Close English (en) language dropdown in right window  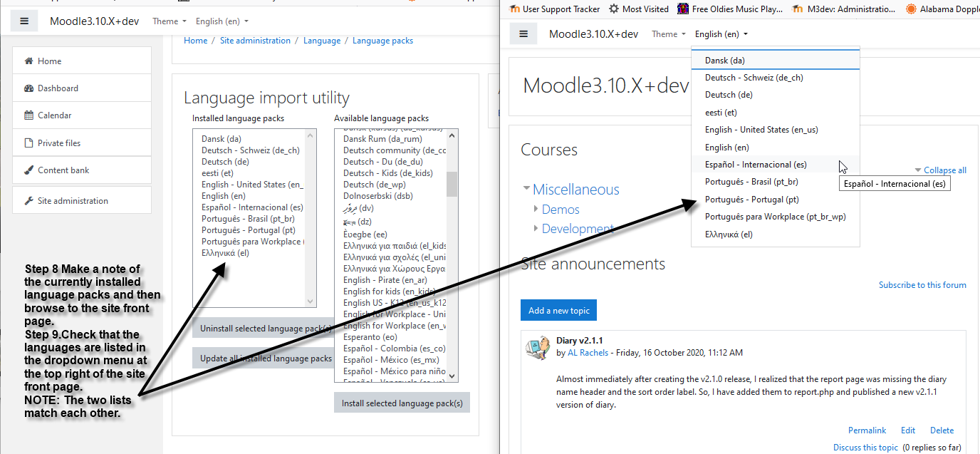(721, 34)
